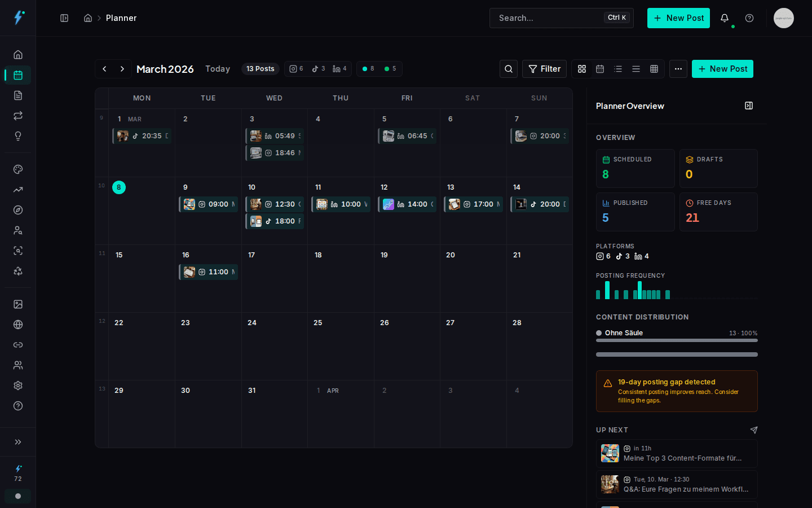Collapse the Planner Overview panel with its icon

749,106
